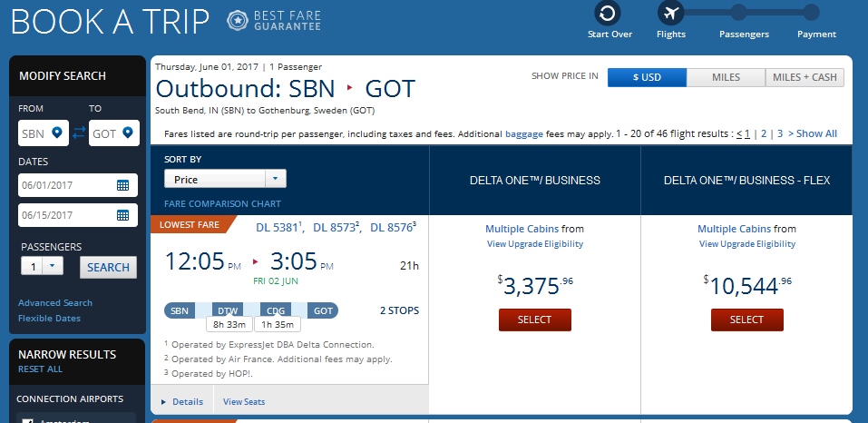Expand the flight Details section
Screen dimensions: 868x423
(182, 401)
